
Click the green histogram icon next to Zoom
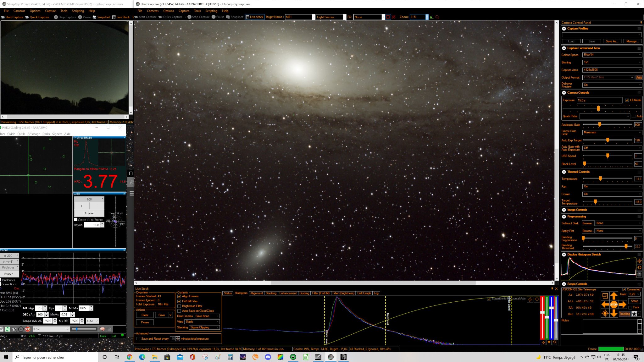tap(432, 17)
